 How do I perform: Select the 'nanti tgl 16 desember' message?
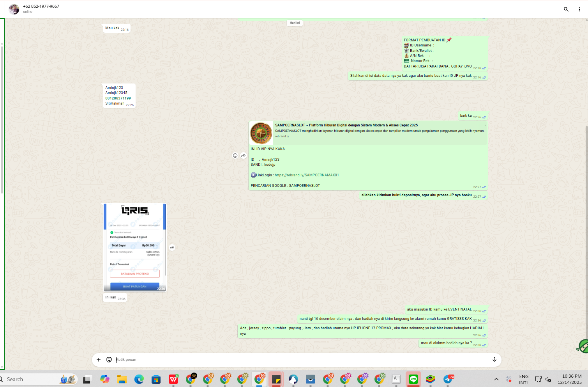tap(392, 319)
